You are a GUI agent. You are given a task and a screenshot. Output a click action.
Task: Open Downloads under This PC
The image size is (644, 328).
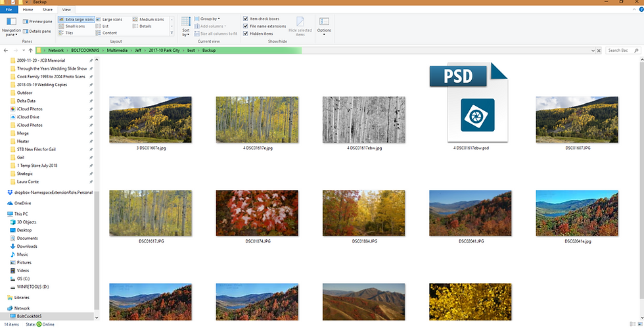[x=24, y=246]
